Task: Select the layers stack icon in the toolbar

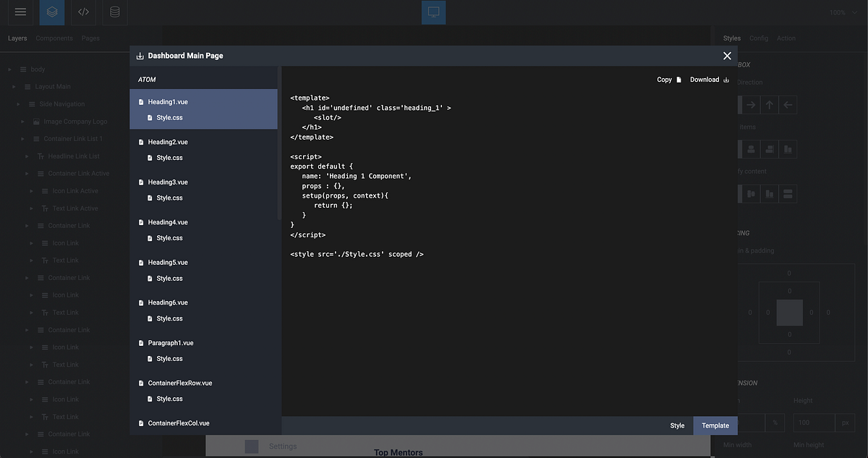Action: point(51,12)
